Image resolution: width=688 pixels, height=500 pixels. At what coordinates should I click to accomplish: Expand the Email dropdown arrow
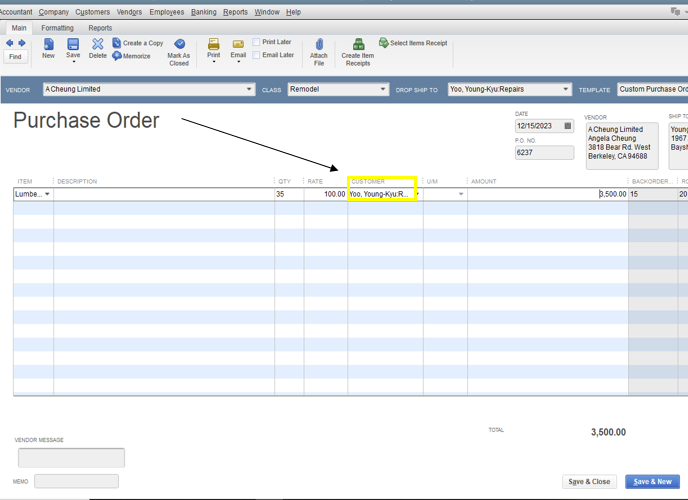[238, 62]
